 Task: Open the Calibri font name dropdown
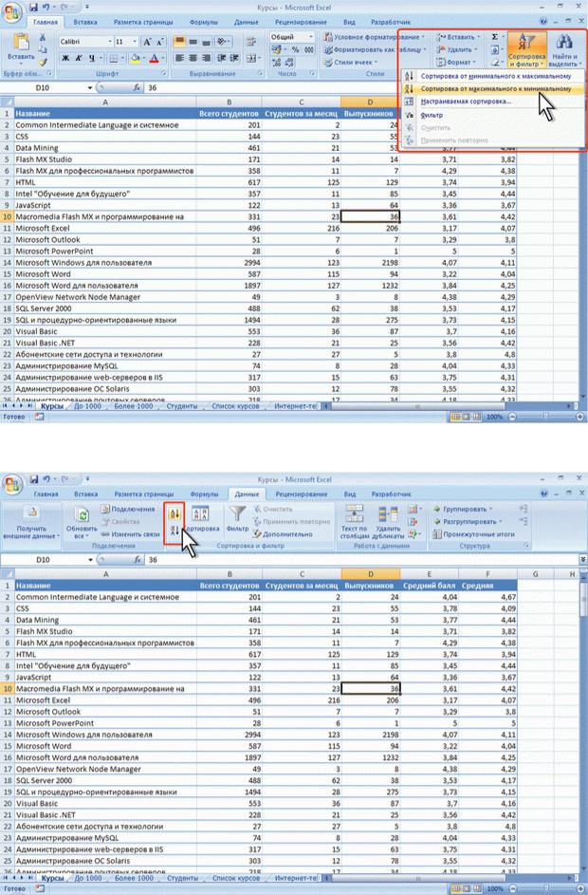coord(109,42)
